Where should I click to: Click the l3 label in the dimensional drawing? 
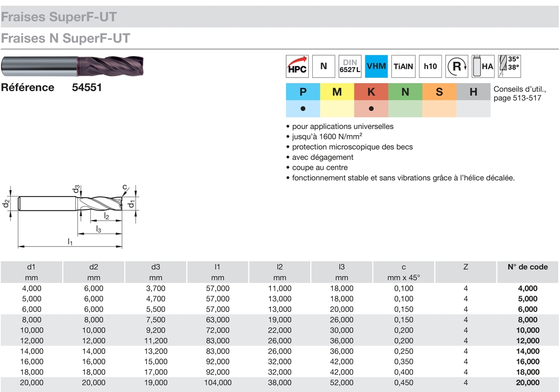click(x=99, y=229)
